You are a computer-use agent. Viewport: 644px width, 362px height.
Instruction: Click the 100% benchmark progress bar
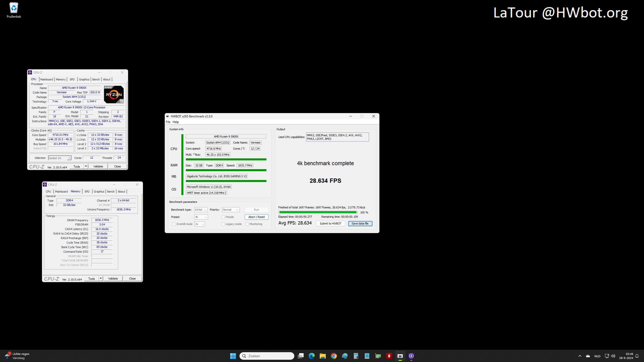coord(318,212)
